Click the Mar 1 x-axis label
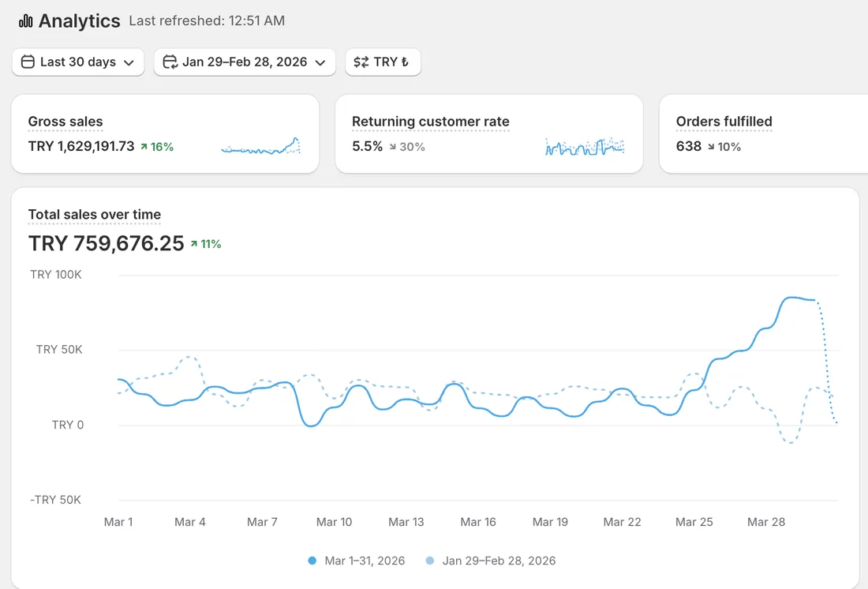This screenshot has height=589, width=868. 118,522
